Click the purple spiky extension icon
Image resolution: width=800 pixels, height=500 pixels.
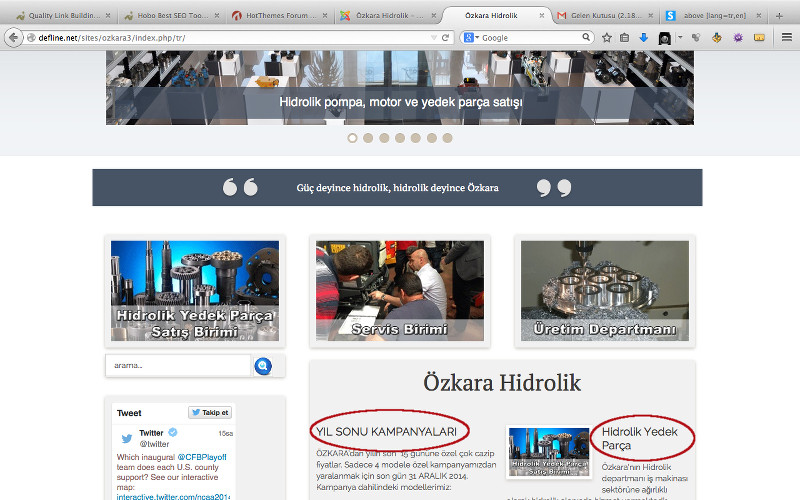[x=738, y=37]
